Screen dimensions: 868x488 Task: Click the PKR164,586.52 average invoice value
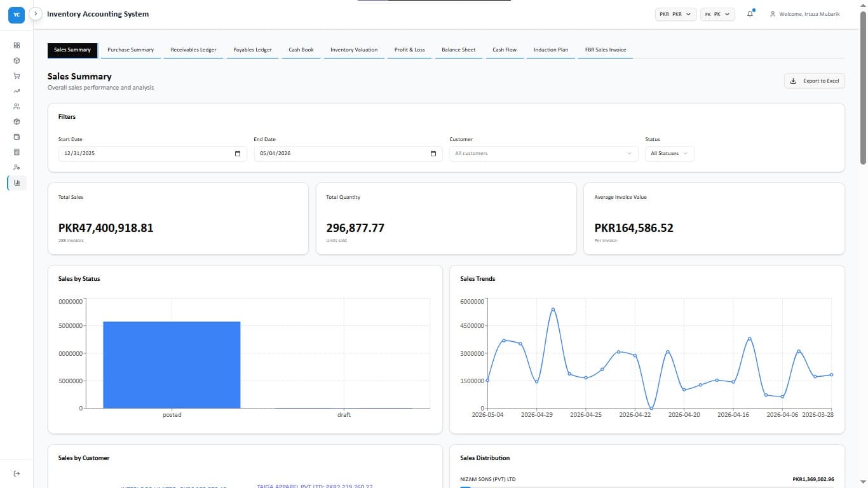pyautogui.click(x=634, y=227)
